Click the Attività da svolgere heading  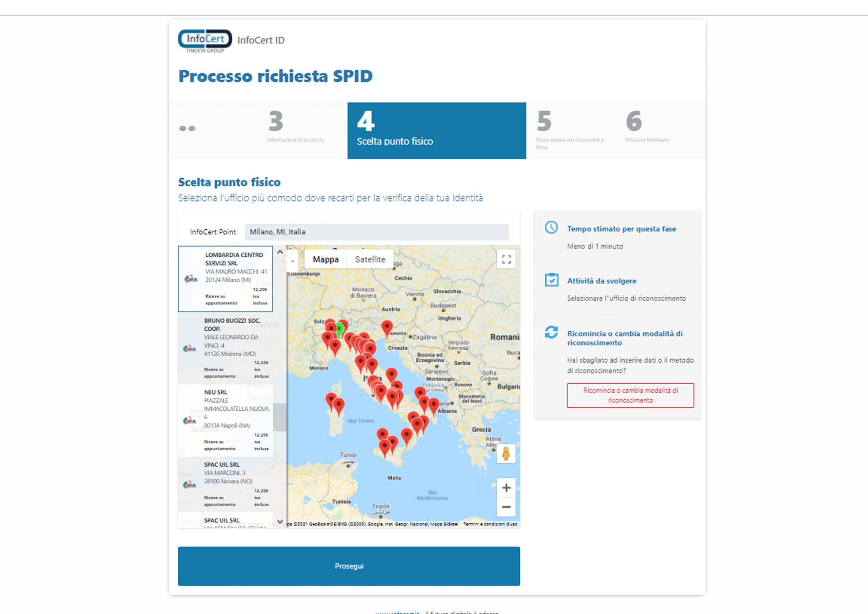coord(601,281)
